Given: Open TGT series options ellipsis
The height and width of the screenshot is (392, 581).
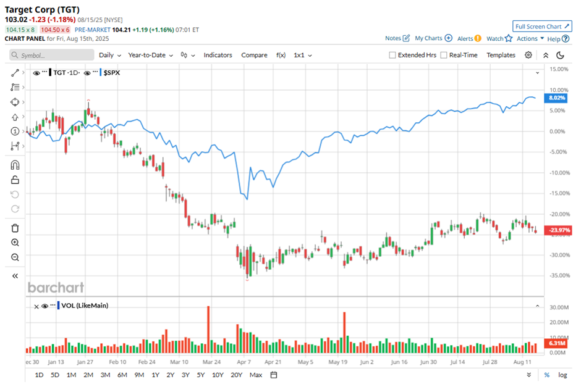Looking at the screenshot, I should click(45, 72).
